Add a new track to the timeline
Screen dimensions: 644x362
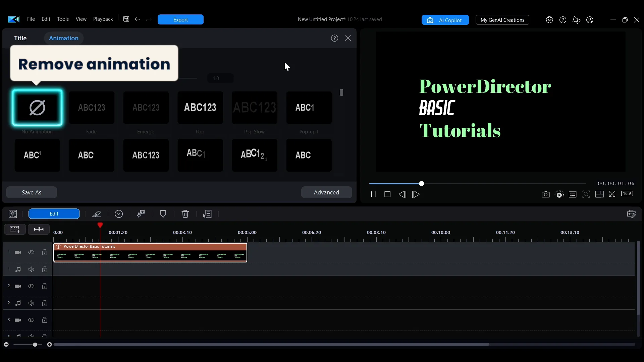click(x=15, y=229)
